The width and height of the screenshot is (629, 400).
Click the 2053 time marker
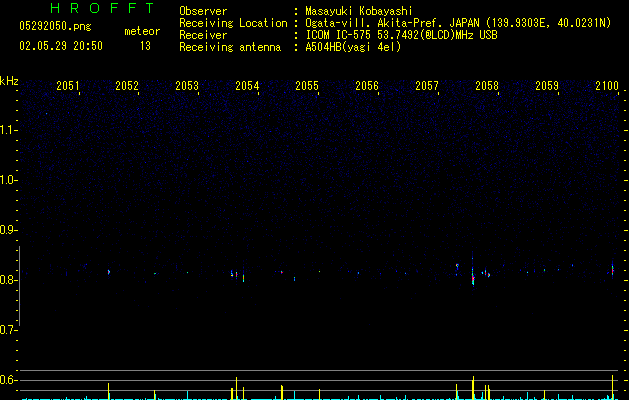coord(187,85)
